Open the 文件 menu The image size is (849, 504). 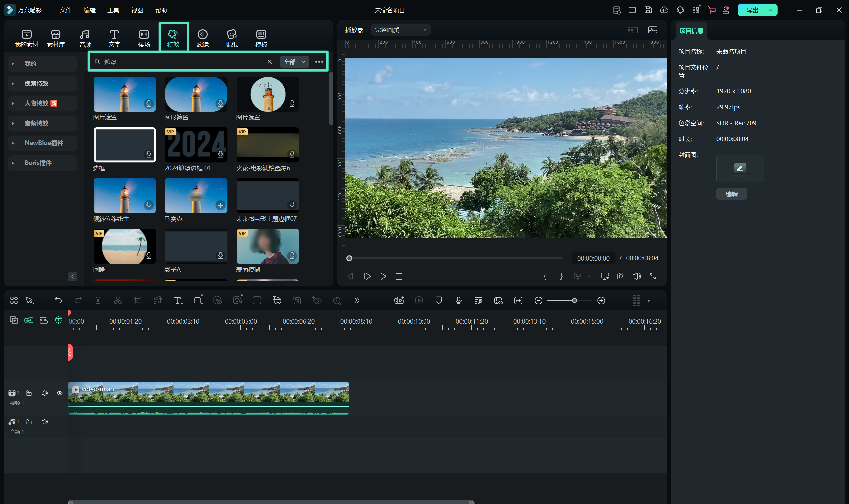pyautogui.click(x=65, y=10)
